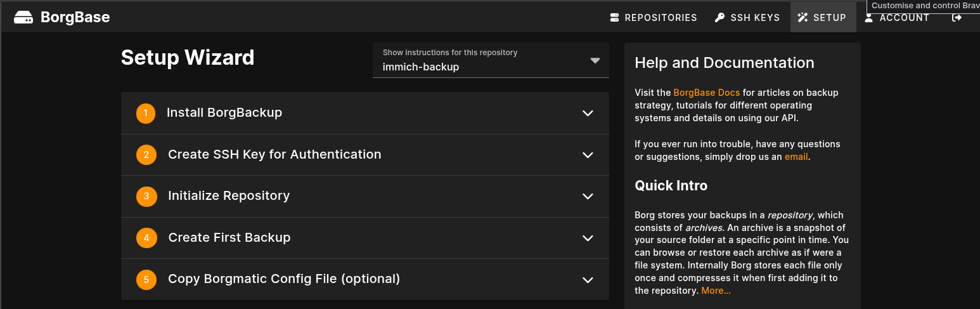Go to the SSH Keys page
The height and width of the screenshot is (309, 980).
747,18
